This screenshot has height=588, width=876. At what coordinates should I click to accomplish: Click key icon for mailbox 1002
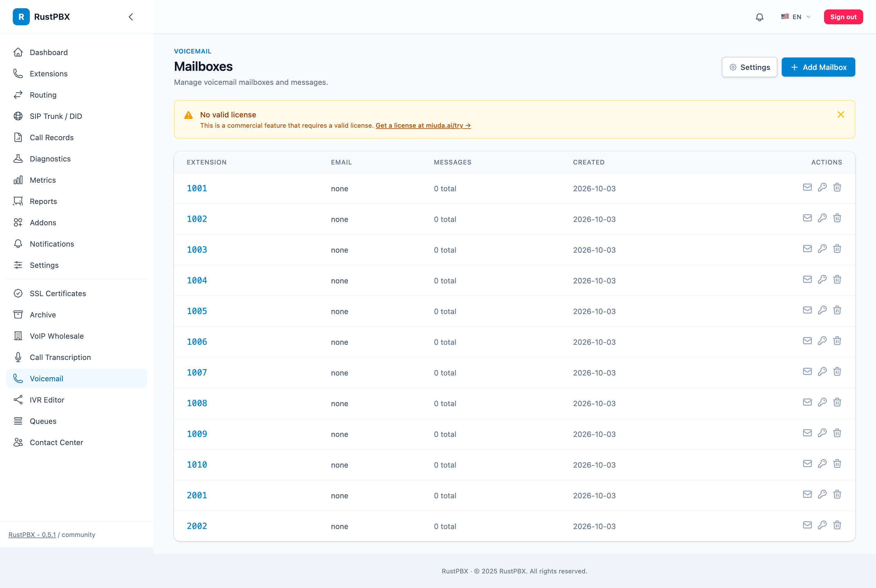point(822,218)
